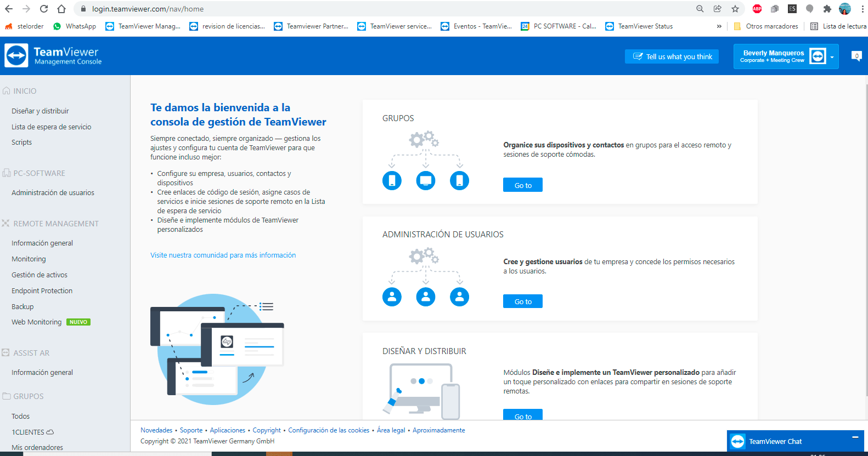Open the browser Extensions puzzle icon
Screen dimensions: 868x456
click(x=827, y=9)
